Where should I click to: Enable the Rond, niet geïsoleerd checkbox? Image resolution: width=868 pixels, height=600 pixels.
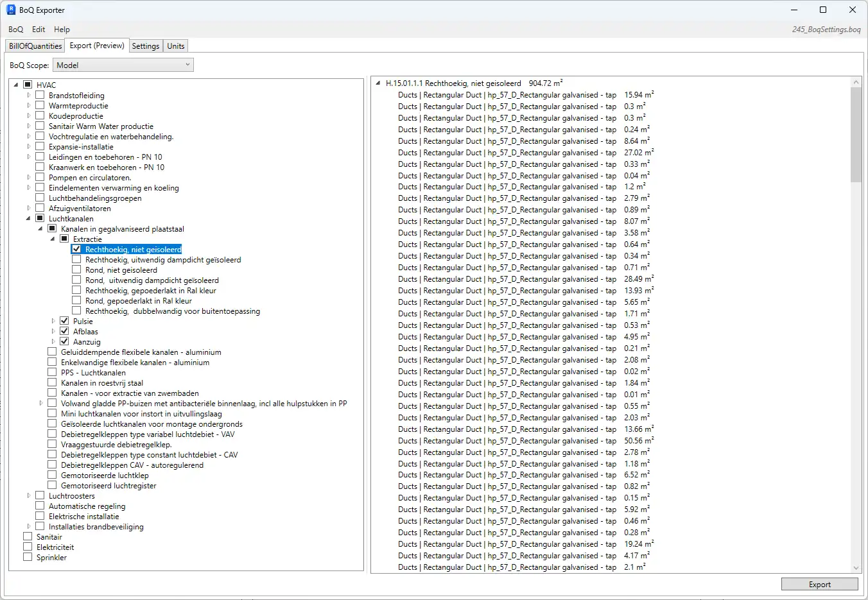click(76, 270)
